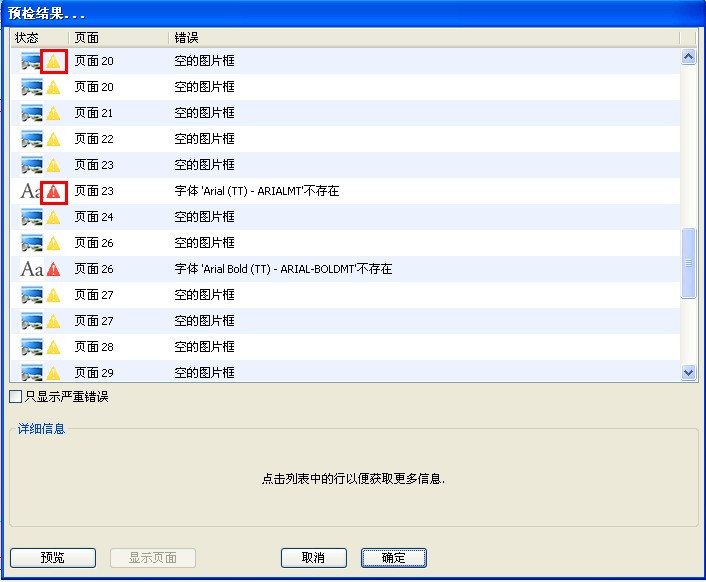Viewport: 706px width, 582px height.
Task: Click 取消 to cancel the preflight dialog
Action: coord(314,558)
